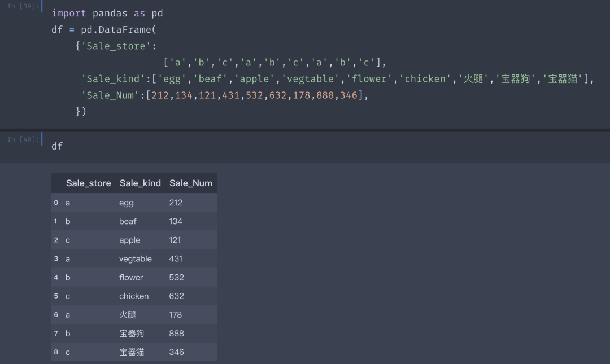
Task: Select the 'vegtable' table cell
Action: pos(136,258)
